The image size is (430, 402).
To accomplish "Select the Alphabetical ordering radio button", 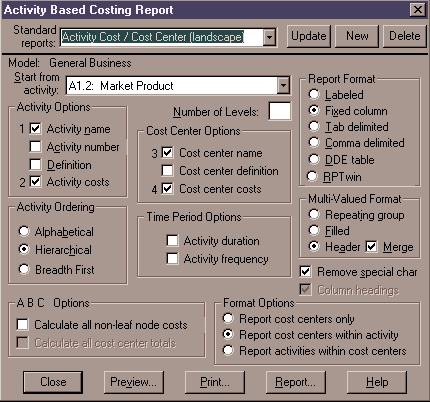I will [x=24, y=231].
